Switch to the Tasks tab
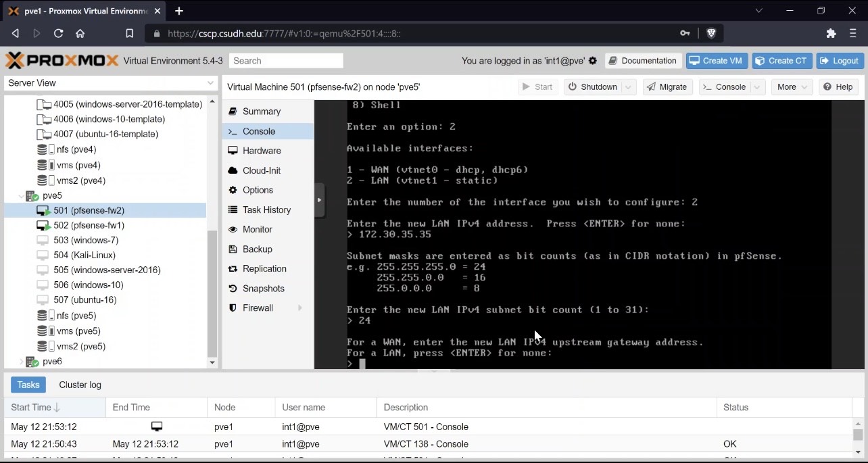 click(28, 385)
